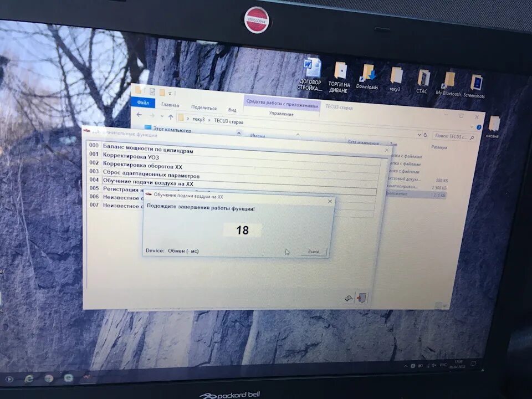Open Internet Explorer from taskbar
Screen dimensions: 532x399
click(28, 378)
